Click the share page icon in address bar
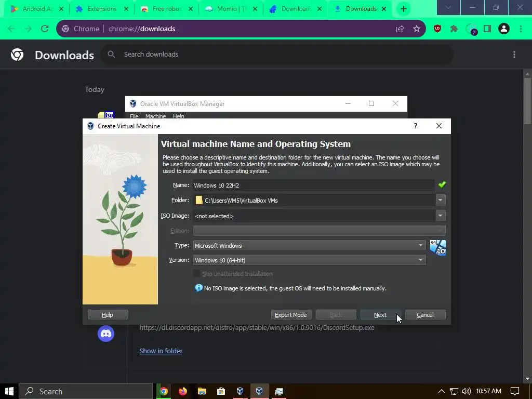The height and width of the screenshot is (399, 532). pyautogui.click(x=400, y=29)
